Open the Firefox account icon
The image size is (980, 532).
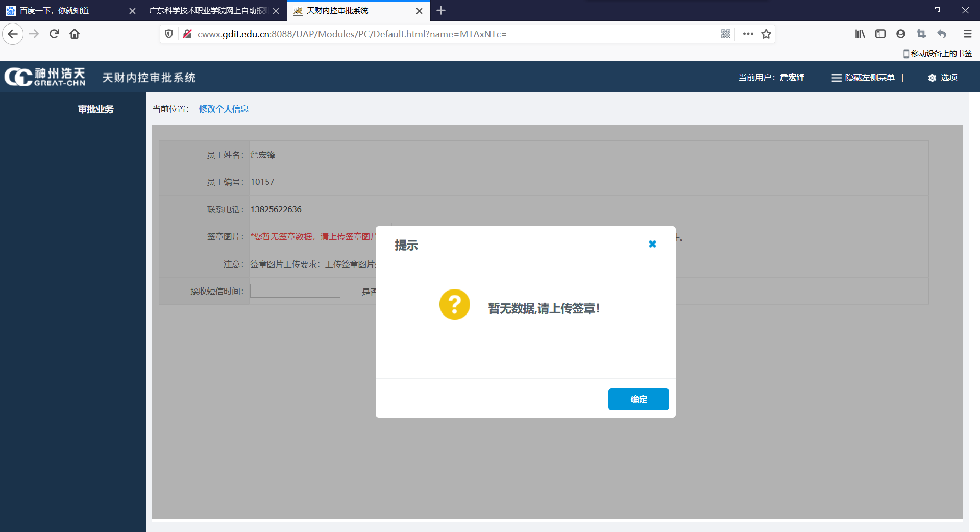click(901, 34)
